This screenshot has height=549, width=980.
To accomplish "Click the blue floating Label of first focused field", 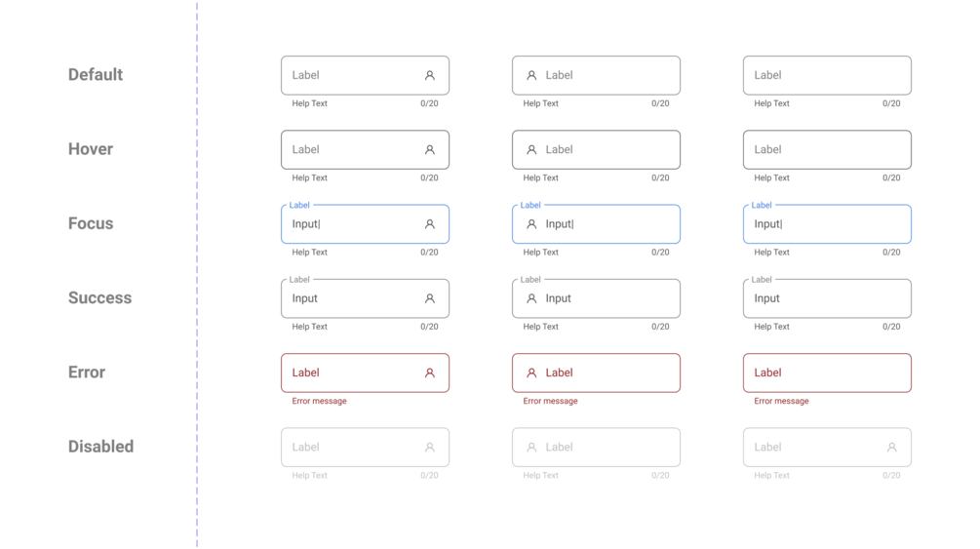I will [299, 206].
